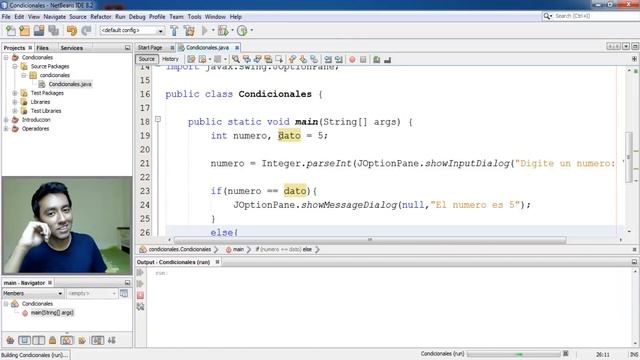Expand the Libraries node
The width and height of the screenshot is (640, 360).
15,102
